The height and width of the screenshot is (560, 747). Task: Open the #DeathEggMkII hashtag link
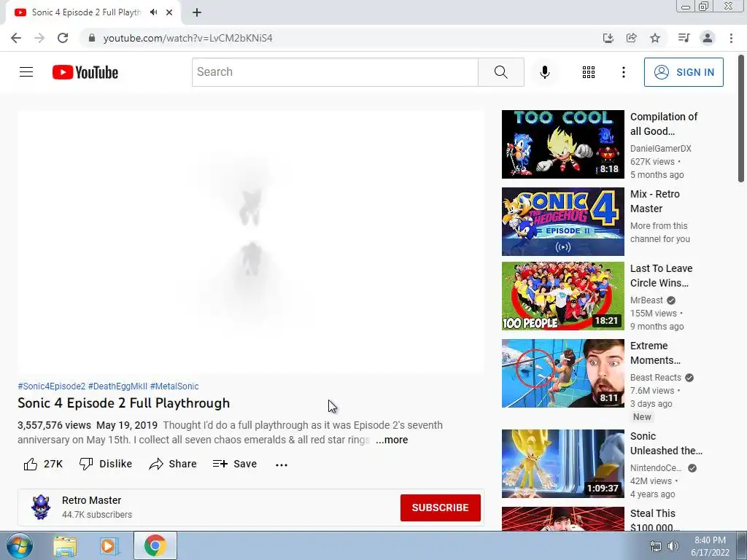(x=117, y=386)
